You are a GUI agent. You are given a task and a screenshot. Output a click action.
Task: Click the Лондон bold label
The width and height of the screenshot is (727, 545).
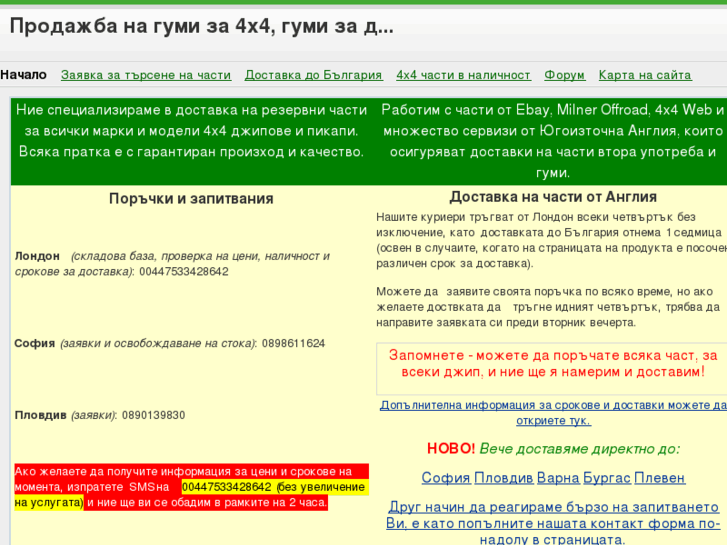tap(37, 256)
